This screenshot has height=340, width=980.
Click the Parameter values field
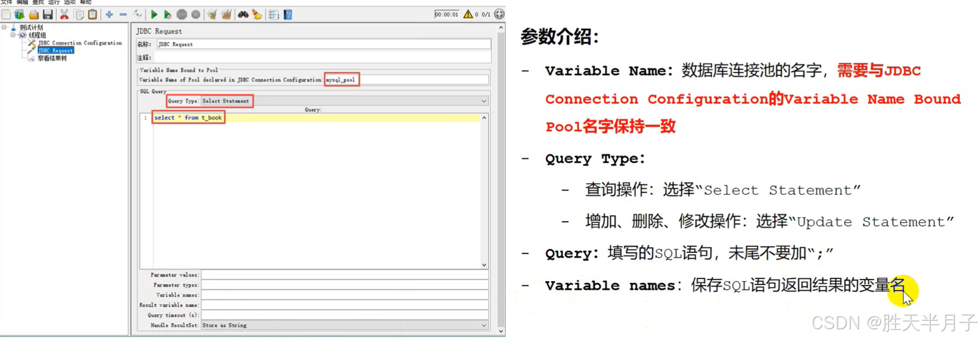(x=344, y=275)
